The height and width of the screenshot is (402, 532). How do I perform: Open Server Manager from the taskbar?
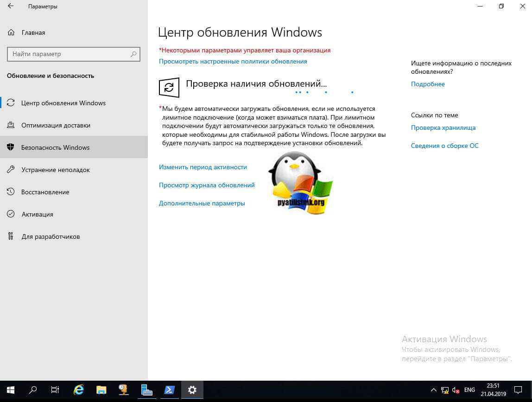pos(146,390)
